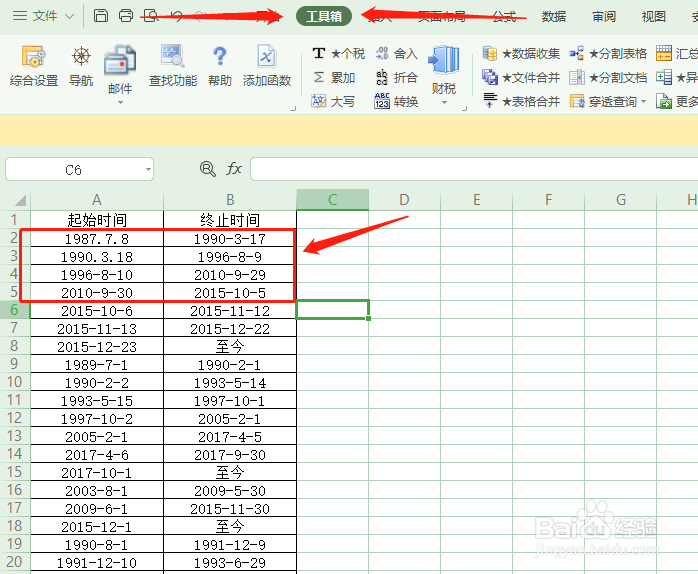
Task: Open 查找功能 search function icon
Action: (172, 57)
